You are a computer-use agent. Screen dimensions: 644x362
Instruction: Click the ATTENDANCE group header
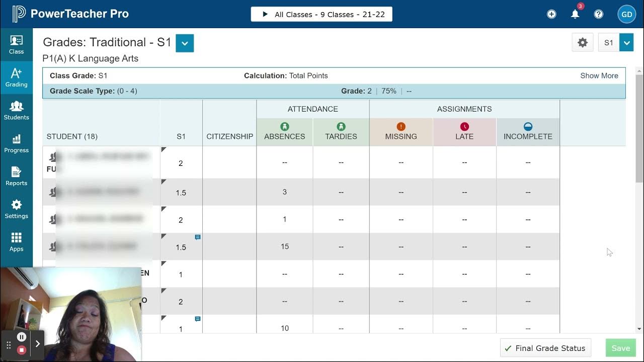[x=313, y=109]
